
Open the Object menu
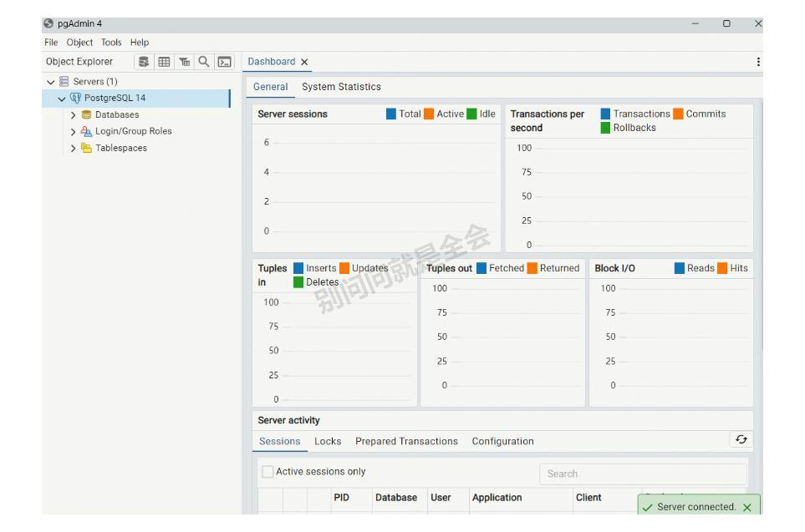click(x=79, y=43)
